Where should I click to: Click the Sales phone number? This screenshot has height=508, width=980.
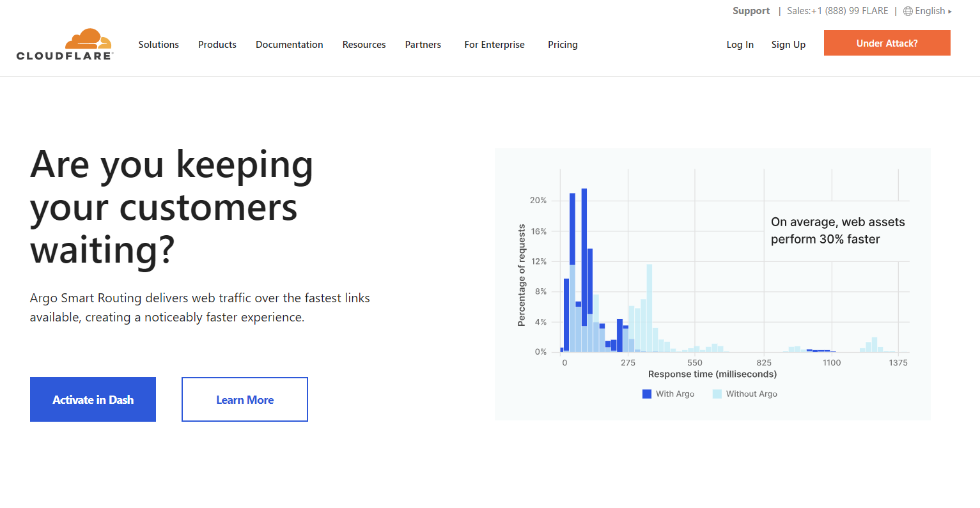837,11
